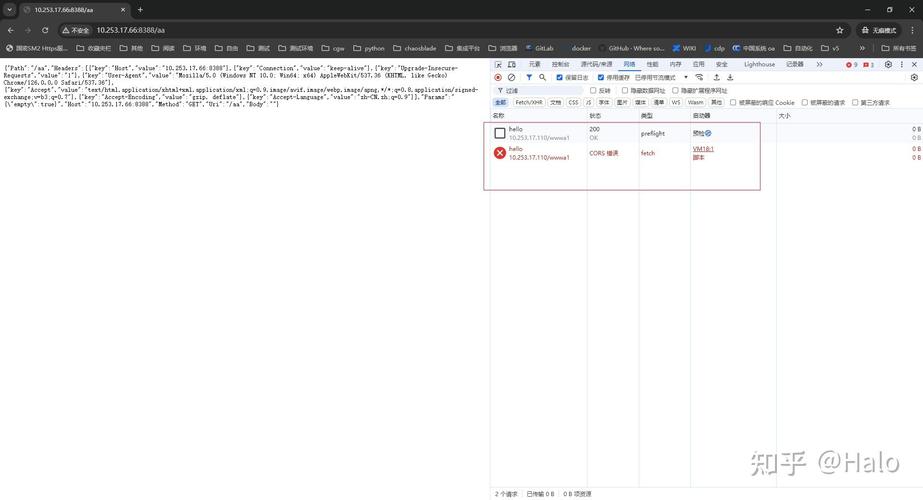Open the docker bookmark
The width and height of the screenshot is (923, 500).
576,48
